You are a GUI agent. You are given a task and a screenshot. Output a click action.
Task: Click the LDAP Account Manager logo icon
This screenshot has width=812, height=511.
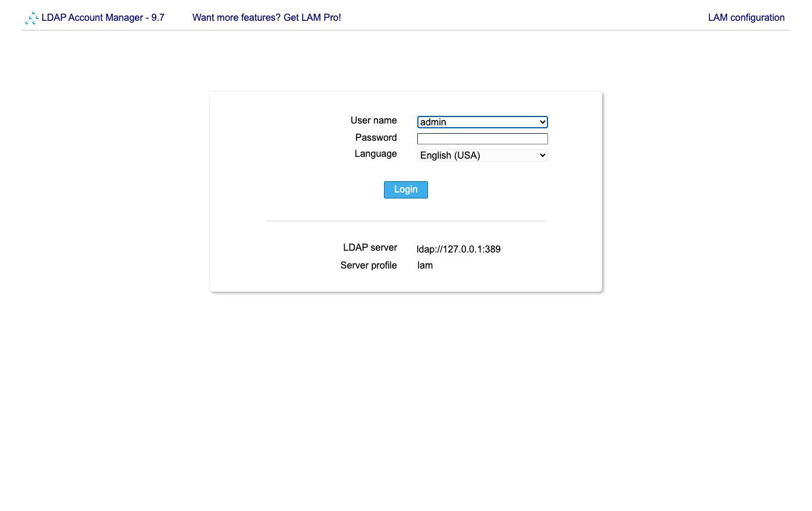click(32, 18)
